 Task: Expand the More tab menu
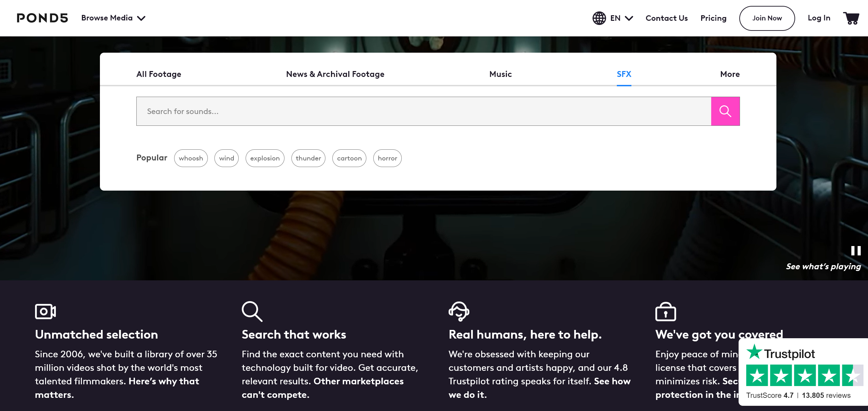click(x=730, y=74)
